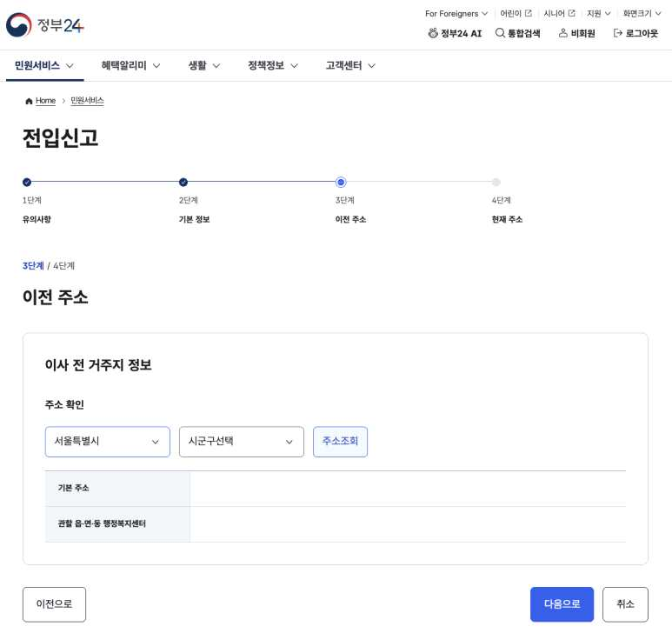This screenshot has width=672, height=633.
Task: Click the 취소 button
Action: pos(625,604)
